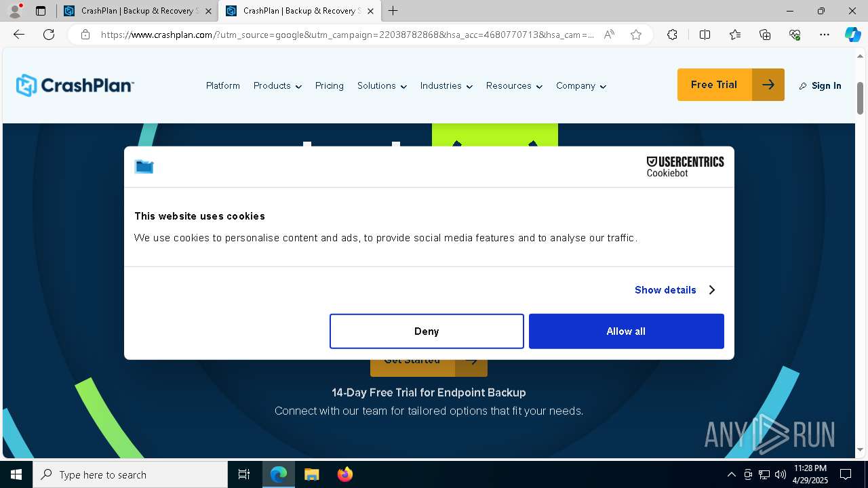Open the volume tray icon

pos(781,474)
